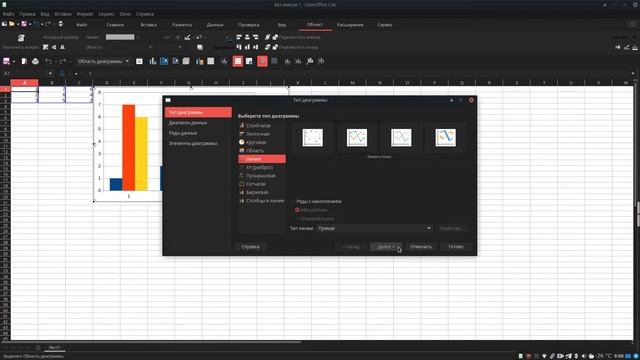Image resolution: width=640 pixels, height=360 pixels.
Task: Choose points and lines chart thumbnail
Action: (x=357, y=138)
